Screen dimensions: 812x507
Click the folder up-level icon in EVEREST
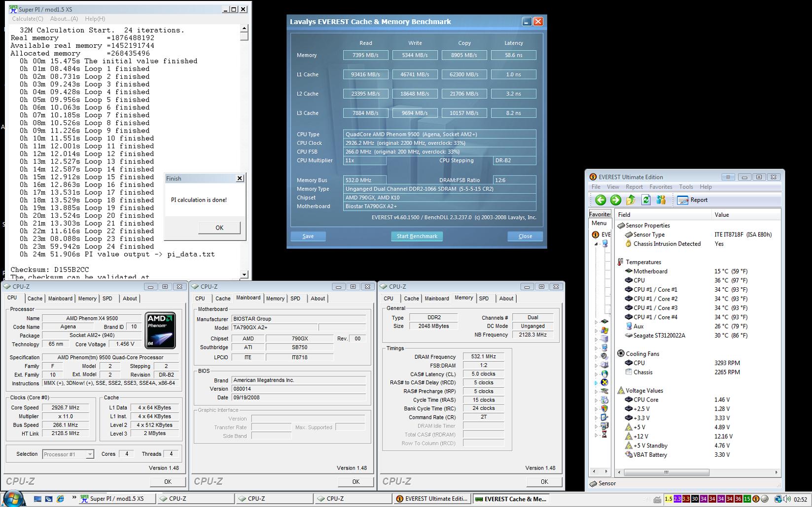631,200
